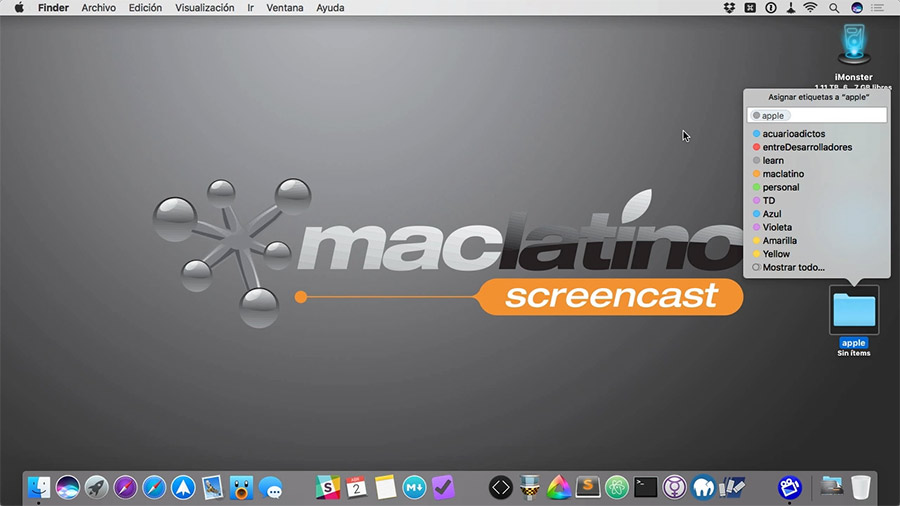Open the Apple menu
The height and width of the screenshot is (506, 900).
pyautogui.click(x=19, y=7)
